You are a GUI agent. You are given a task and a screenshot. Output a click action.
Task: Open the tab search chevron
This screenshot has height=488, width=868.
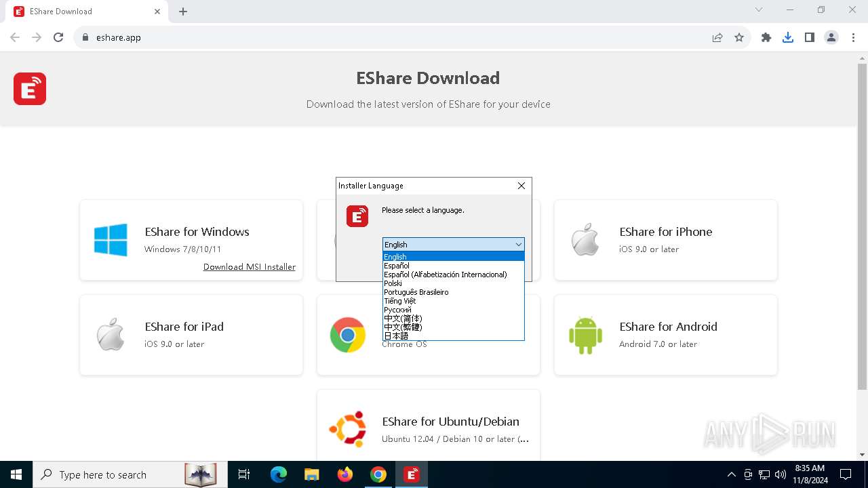click(759, 10)
